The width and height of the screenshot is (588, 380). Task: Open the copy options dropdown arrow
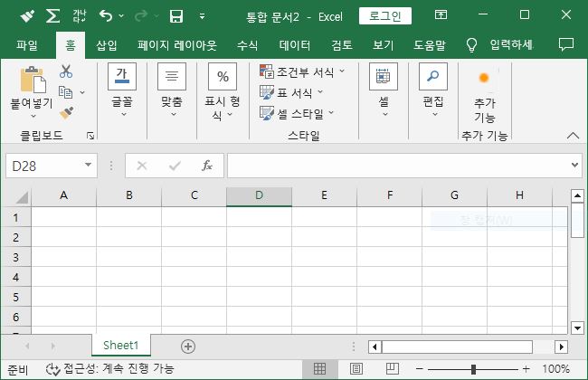click(82, 92)
